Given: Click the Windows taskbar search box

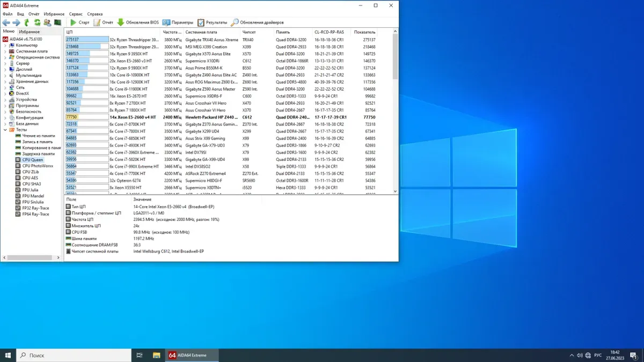Looking at the screenshot, I should [75, 355].
